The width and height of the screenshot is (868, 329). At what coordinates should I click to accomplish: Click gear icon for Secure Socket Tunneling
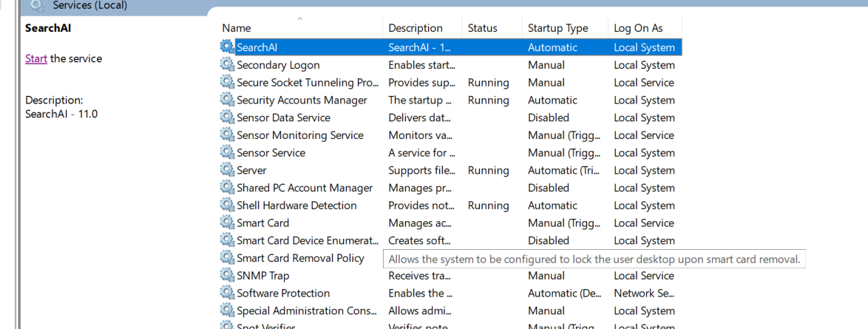point(228,83)
